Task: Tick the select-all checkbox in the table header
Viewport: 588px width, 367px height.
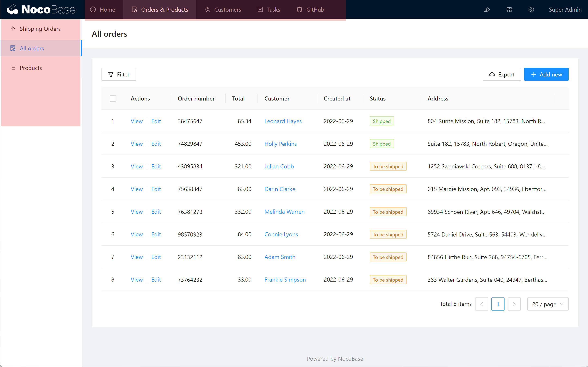Action: tap(113, 98)
